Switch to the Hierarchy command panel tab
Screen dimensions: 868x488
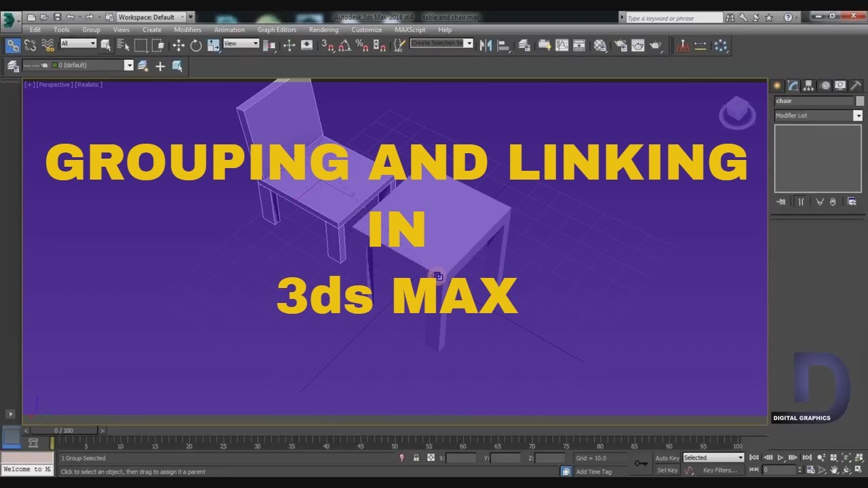click(808, 85)
